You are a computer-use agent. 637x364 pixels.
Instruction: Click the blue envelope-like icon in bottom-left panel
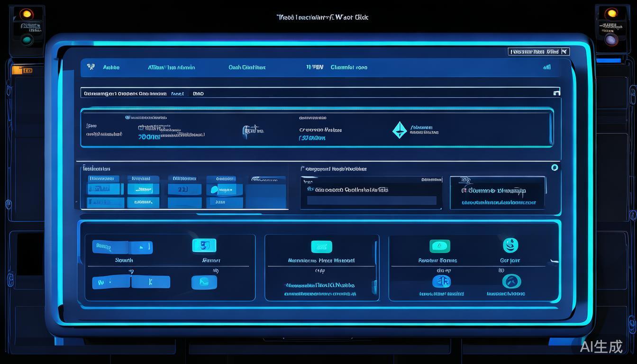click(204, 282)
